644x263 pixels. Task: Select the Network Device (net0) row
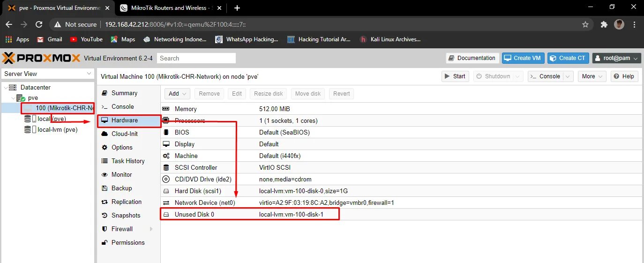click(x=401, y=203)
